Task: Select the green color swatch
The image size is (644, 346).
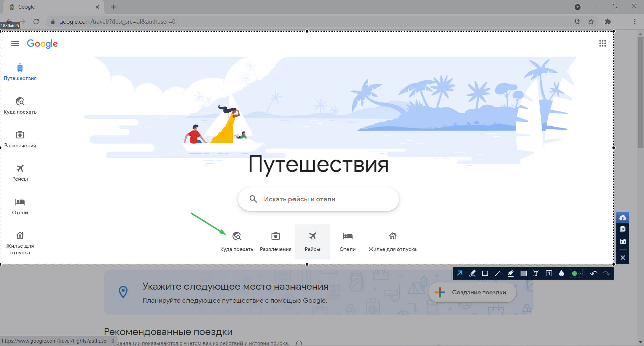Action: click(x=575, y=273)
